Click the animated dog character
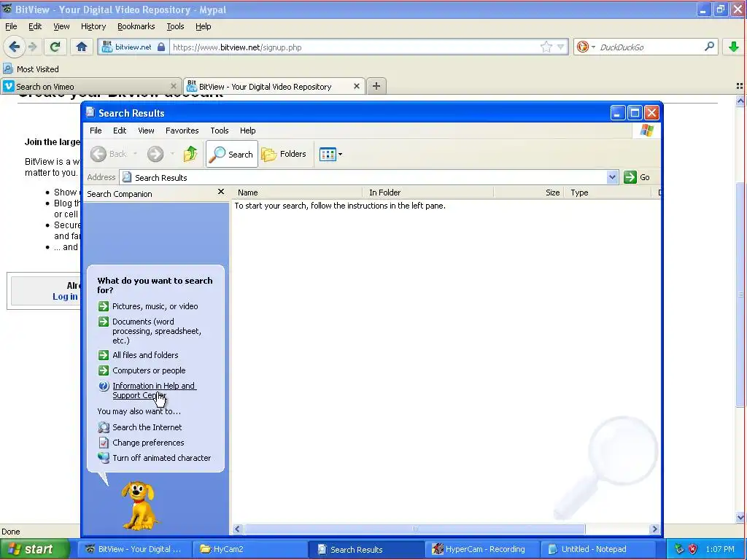Image resolution: width=747 pixels, height=560 pixels. click(x=139, y=505)
